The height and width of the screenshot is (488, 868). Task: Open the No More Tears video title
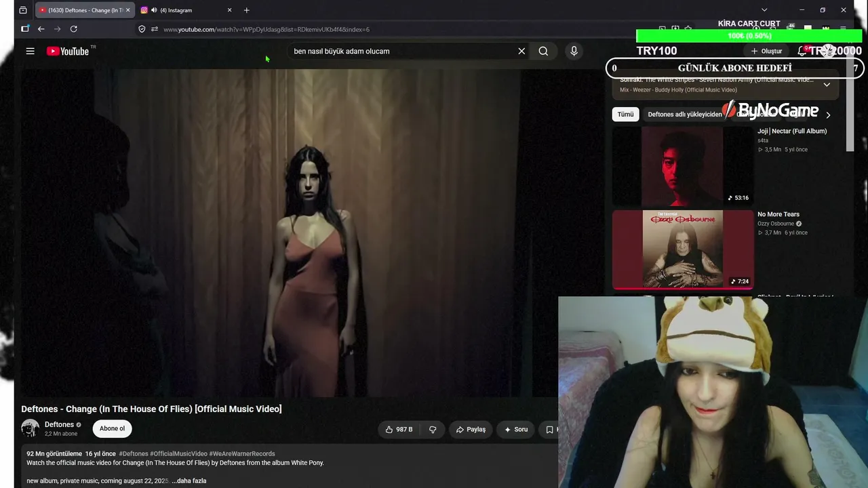click(x=778, y=215)
